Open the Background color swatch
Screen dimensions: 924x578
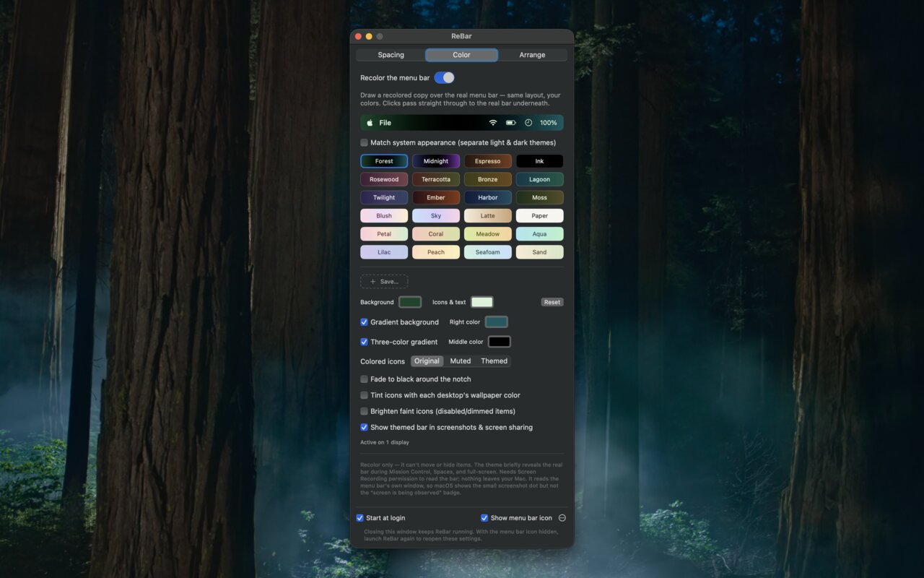(410, 302)
